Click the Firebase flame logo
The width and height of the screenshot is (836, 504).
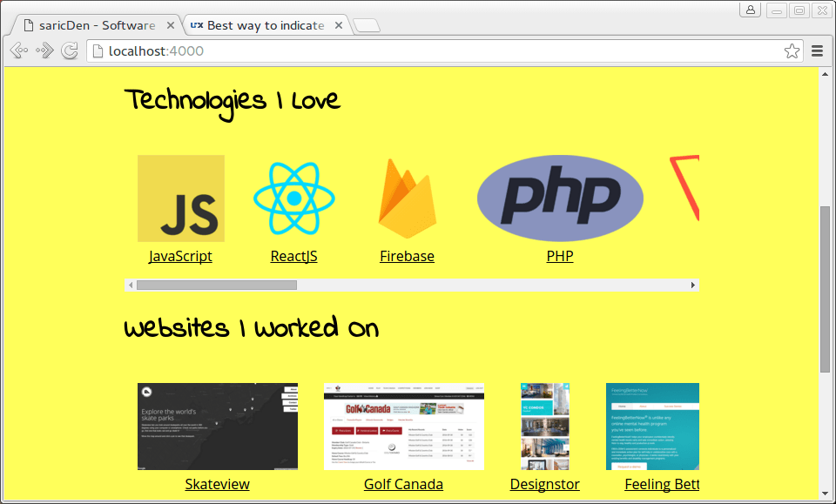[408, 198]
